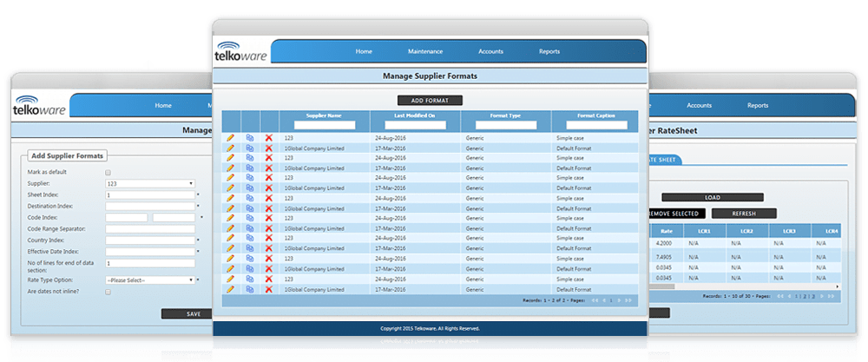Screen dimensions: 868x362
Task: Go to next page in Manage Supplier Formats pager
Action: pyautogui.click(x=620, y=300)
